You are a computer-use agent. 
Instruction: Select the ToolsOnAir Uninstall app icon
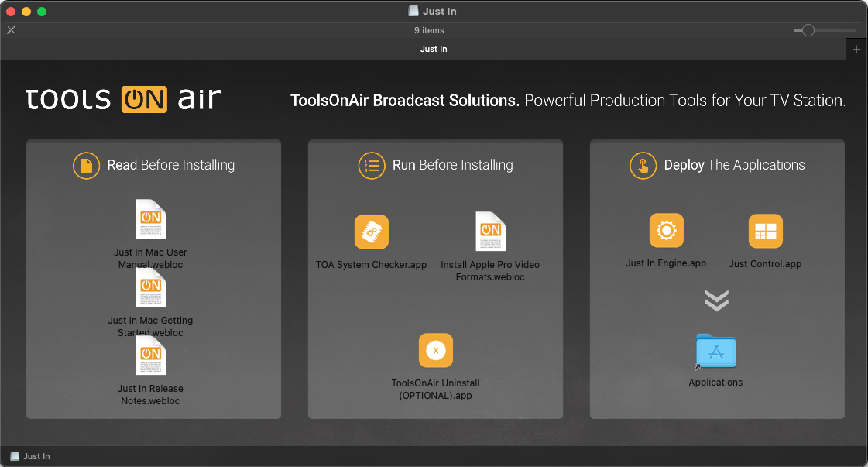click(436, 350)
